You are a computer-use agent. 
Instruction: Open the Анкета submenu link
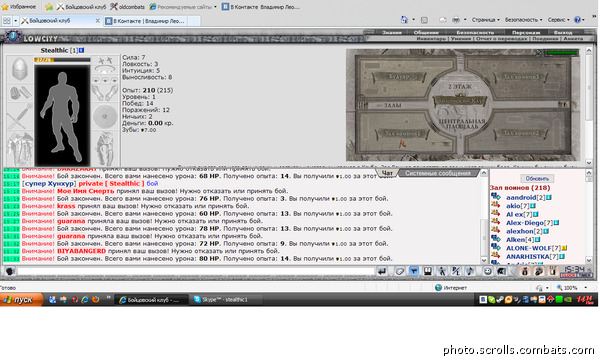coord(573,39)
